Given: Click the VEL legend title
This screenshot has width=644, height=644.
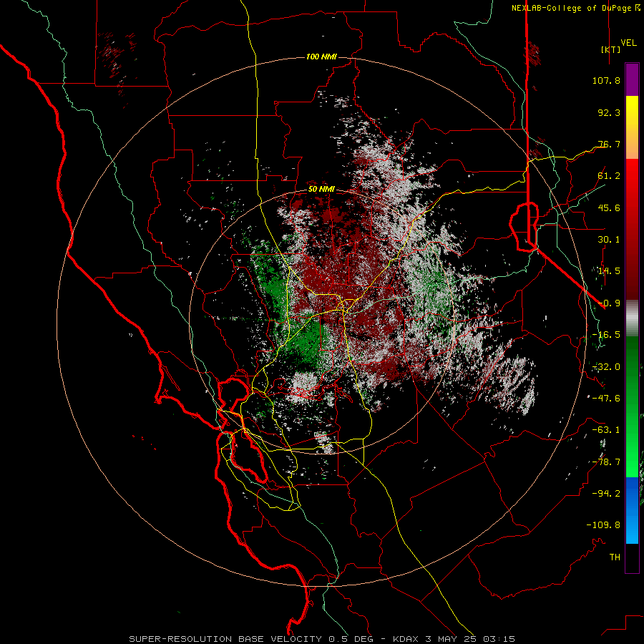Looking at the screenshot, I should point(629,43).
